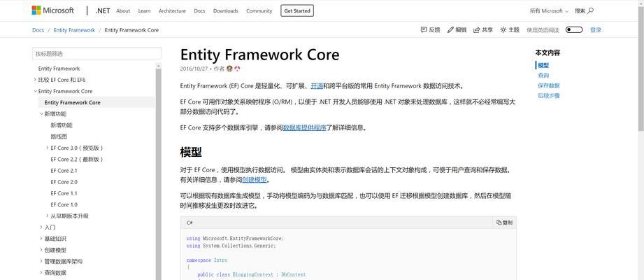Image resolution: width=644 pixels, height=280 pixels.
Task: Open the Downloads nav item
Action: tap(225, 11)
